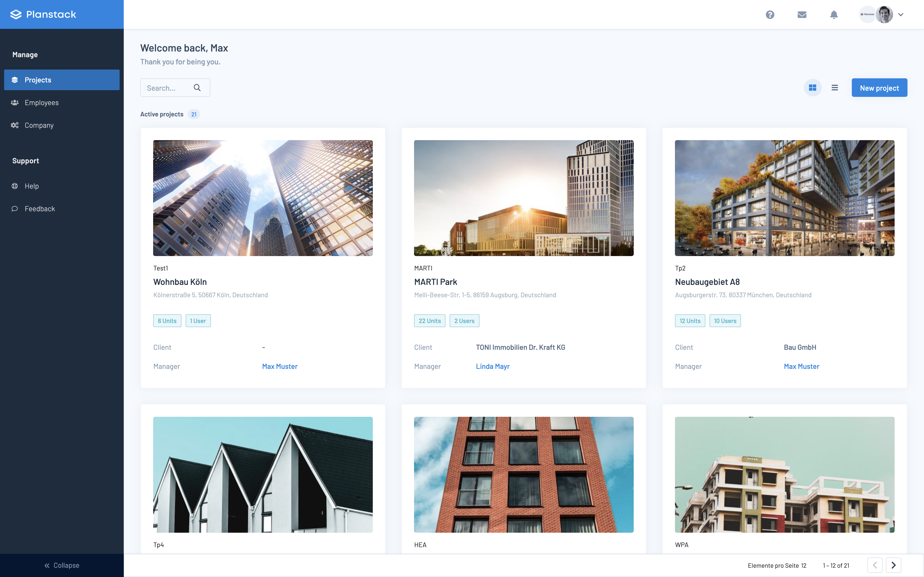Click the Planstack logo

coord(43,14)
